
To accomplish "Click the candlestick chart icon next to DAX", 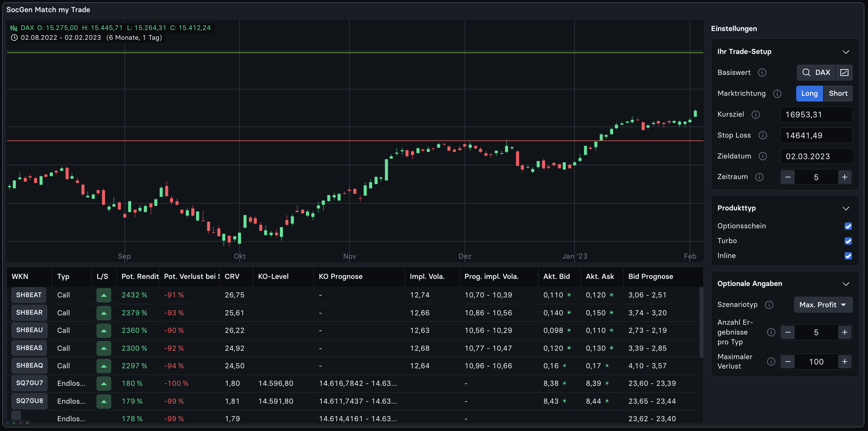I will [14, 28].
